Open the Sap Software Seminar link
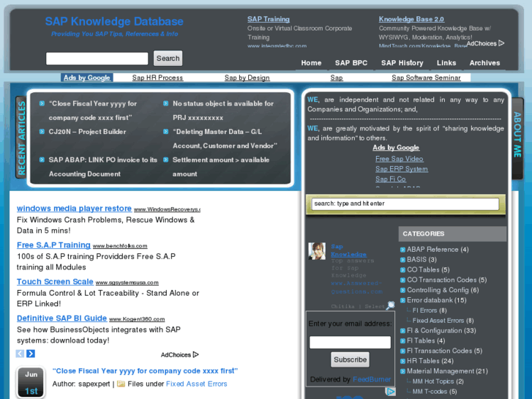This screenshot has width=532, height=399. click(x=426, y=78)
